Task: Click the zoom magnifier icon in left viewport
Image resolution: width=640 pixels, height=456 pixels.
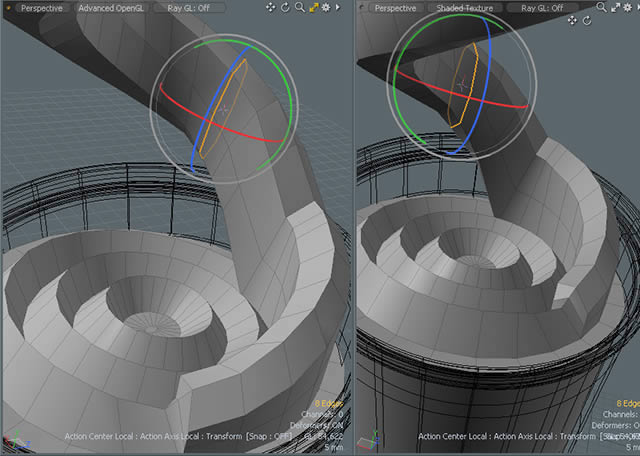Action: tap(300, 7)
